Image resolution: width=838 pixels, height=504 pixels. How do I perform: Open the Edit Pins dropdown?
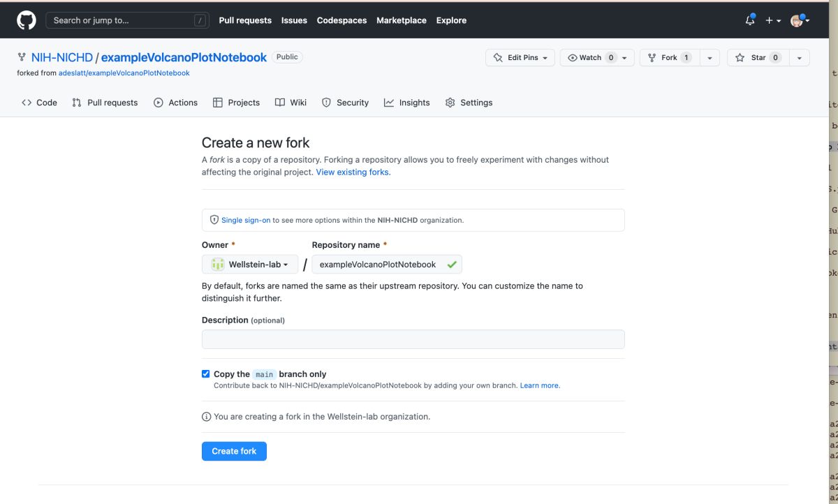click(520, 58)
